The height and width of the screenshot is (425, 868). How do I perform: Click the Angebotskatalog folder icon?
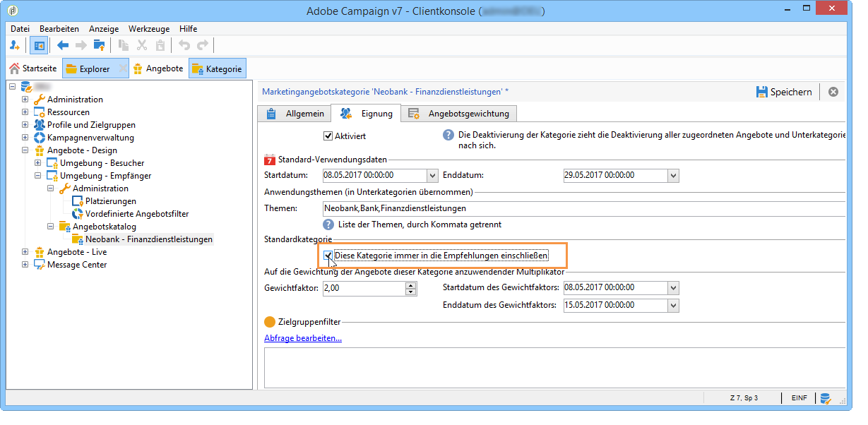tap(65, 227)
